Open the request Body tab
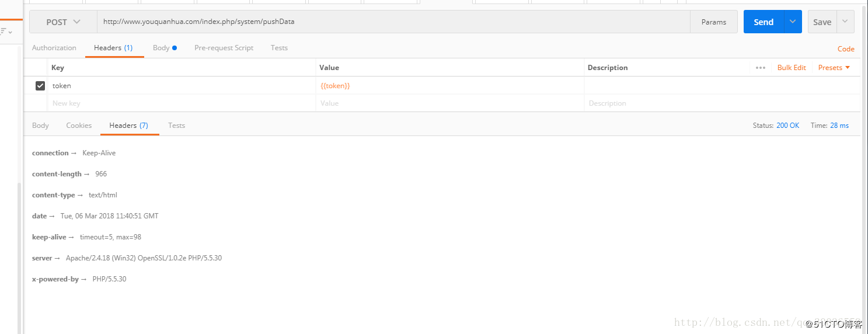The height and width of the screenshot is (334, 868). 165,48
